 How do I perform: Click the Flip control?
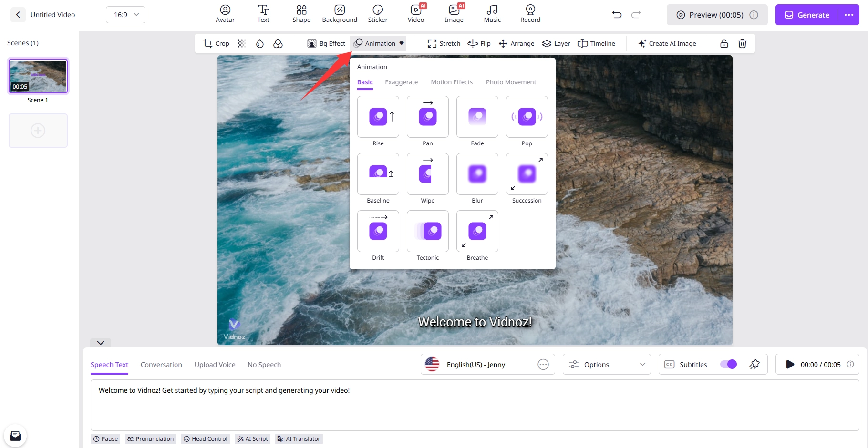coord(479,43)
